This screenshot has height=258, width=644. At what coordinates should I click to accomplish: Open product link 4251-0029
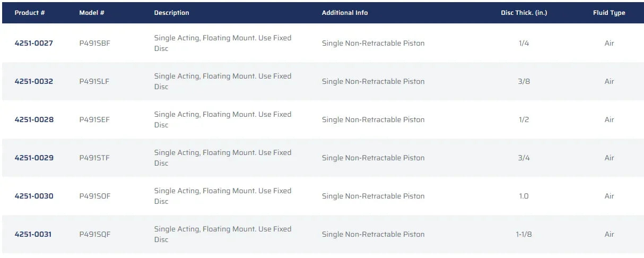(34, 158)
